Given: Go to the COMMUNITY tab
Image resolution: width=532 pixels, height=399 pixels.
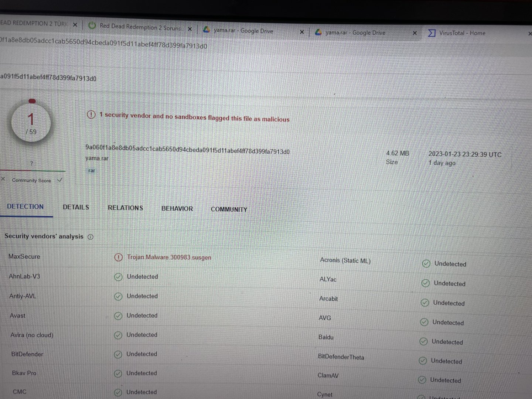Looking at the screenshot, I should click(229, 209).
